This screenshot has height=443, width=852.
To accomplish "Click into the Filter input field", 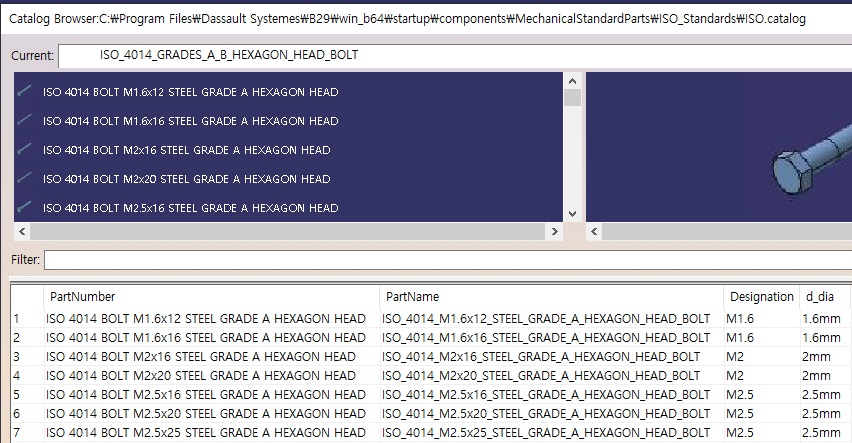I will click(x=448, y=260).
